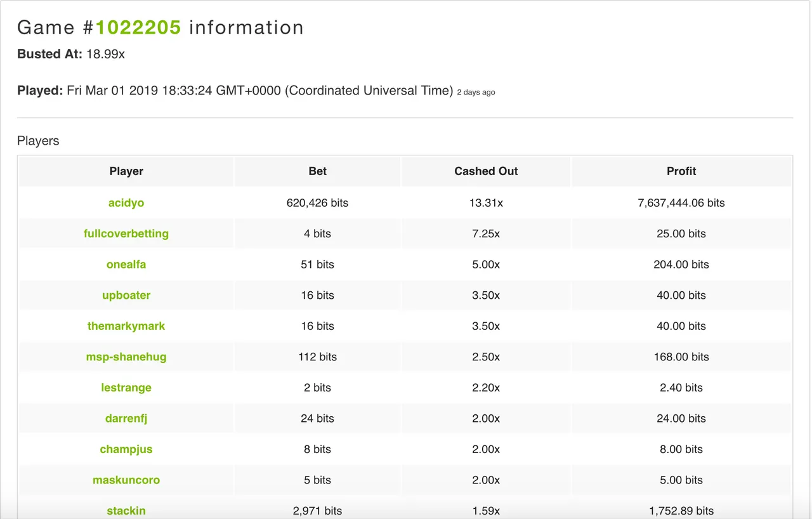This screenshot has width=812, height=519.
Task: Open acidyo player profile
Action: pyautogui.click(x=126, y=203)
